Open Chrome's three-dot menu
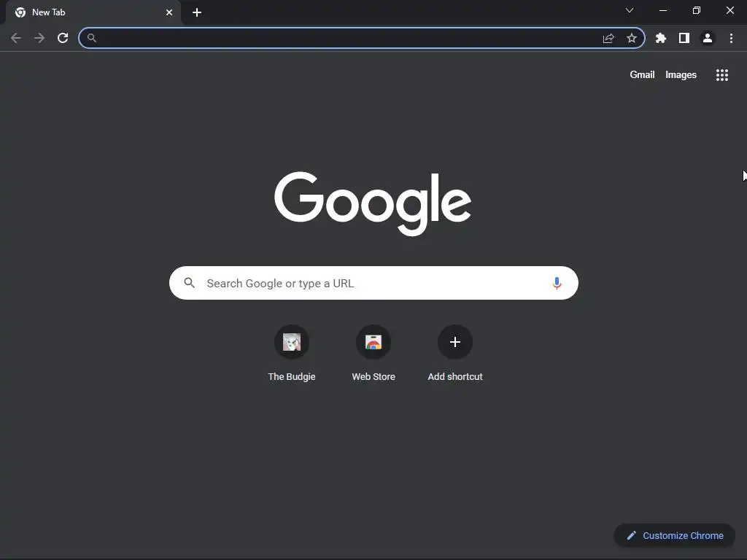 [x=731, y=38]
